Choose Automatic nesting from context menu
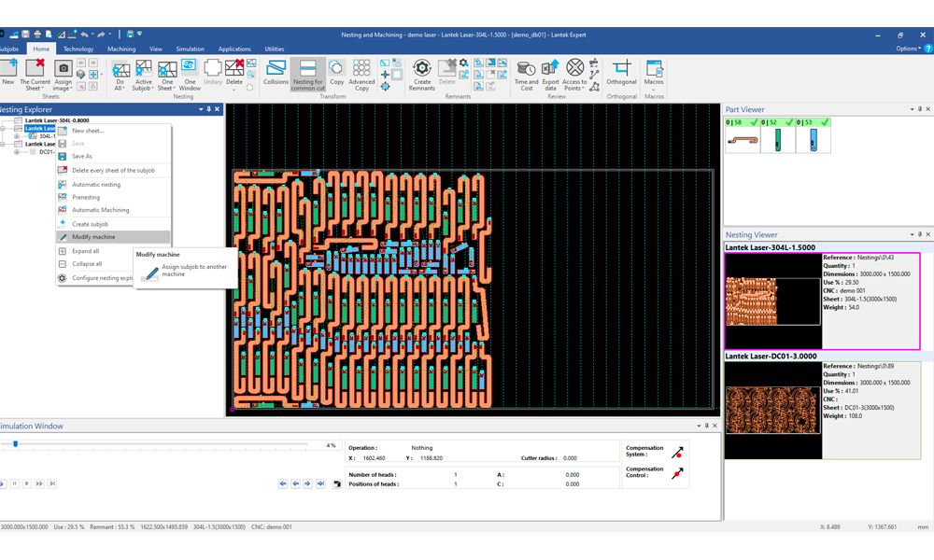 [x=96, y=184]
